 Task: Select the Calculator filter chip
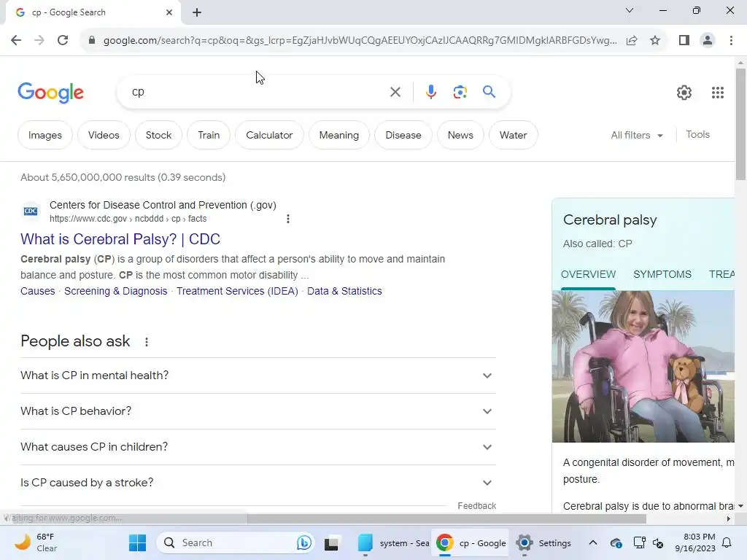(x=269, y=135)
